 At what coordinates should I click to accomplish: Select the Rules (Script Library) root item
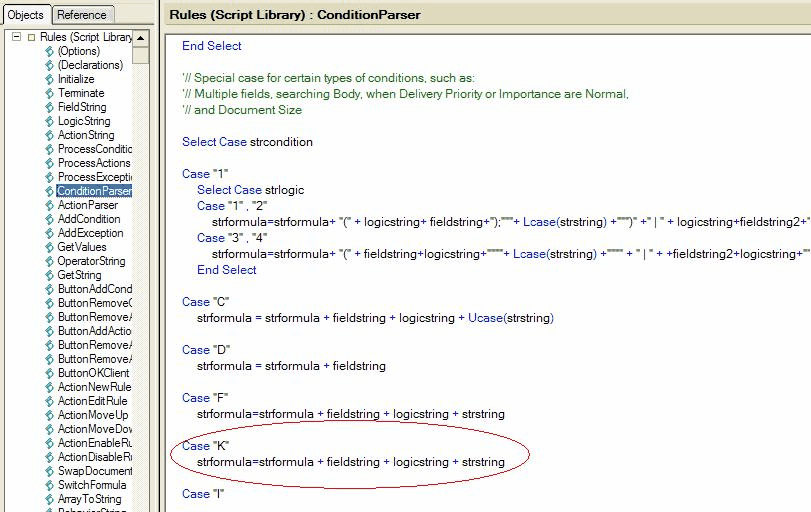[86, 37]
